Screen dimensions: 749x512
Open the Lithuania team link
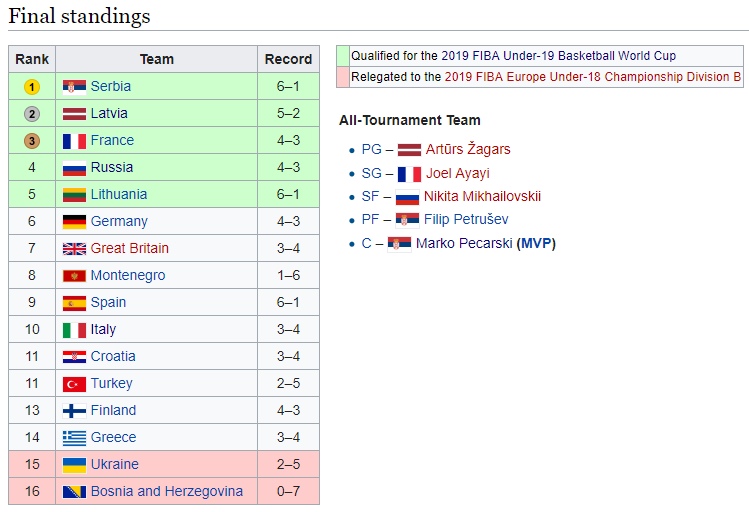click(119, 195)
